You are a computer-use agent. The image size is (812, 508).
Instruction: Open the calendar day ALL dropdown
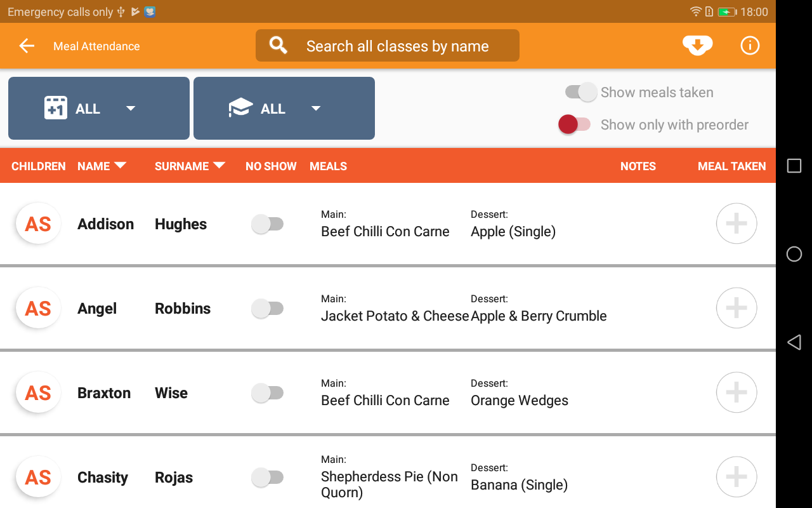coord(99,109)
